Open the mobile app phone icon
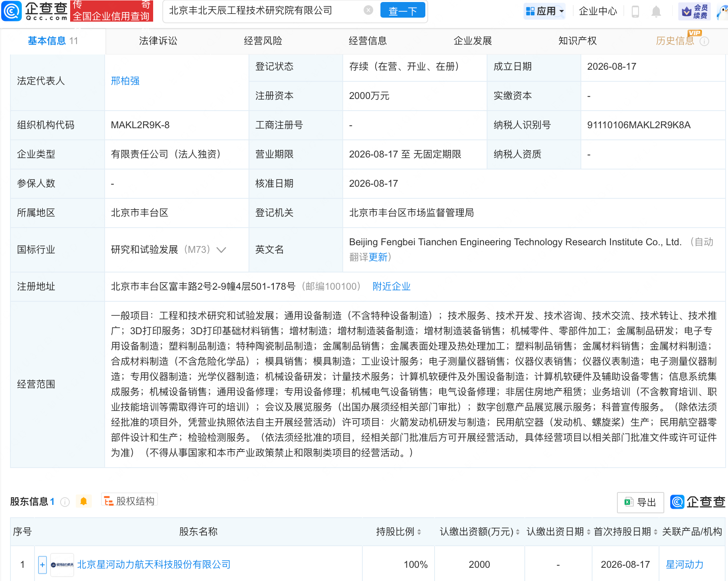Image resolution: width=728 pixels, height=581 pixels. [x=635, y=11]
